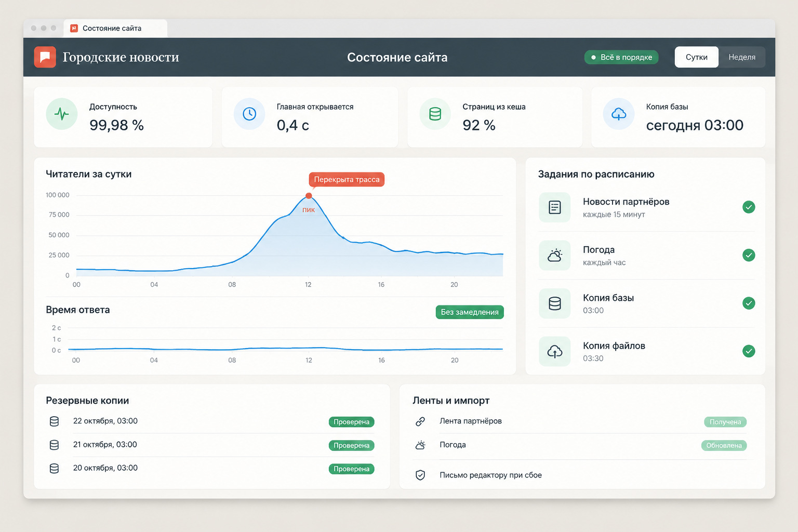Viewport: 798px width, 532px height.
Task: Click the shield icon beside Письмо редактору при сбое
Action: 420,475
